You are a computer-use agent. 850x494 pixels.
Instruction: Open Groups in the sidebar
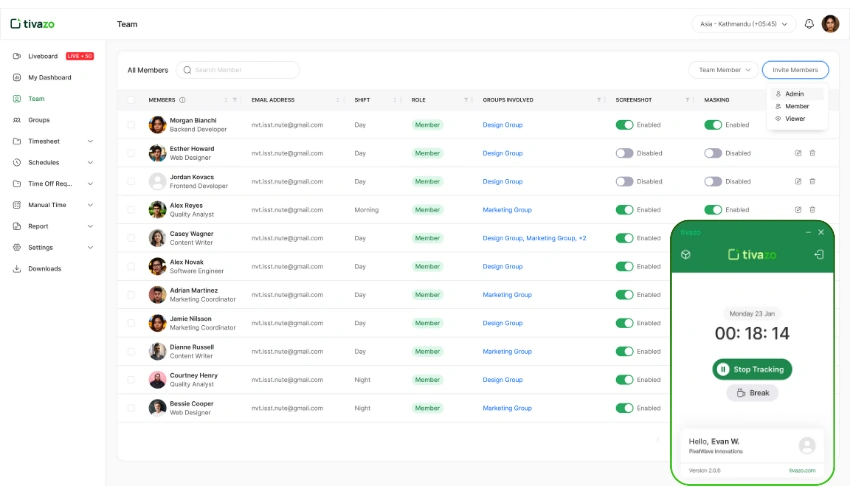(x=38, y=120)
